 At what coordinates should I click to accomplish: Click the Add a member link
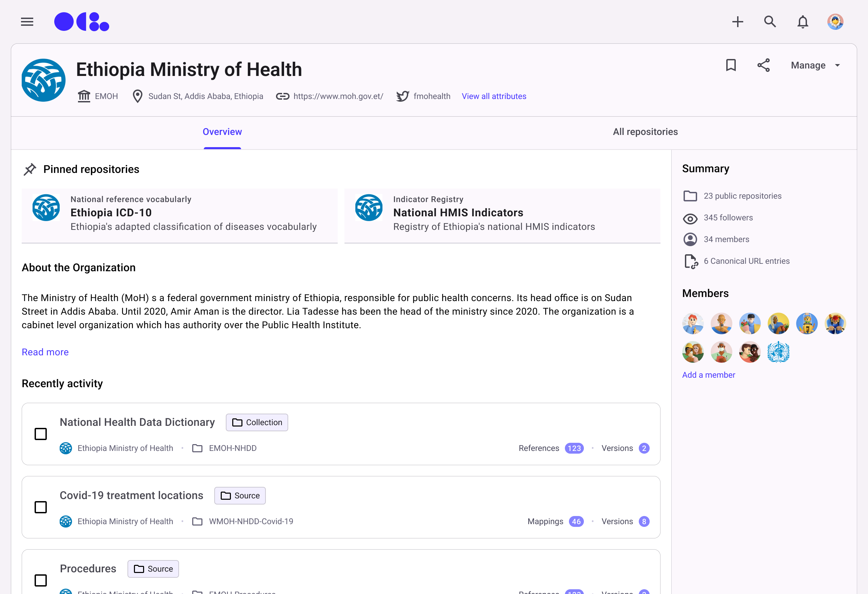tap(708, 375)
